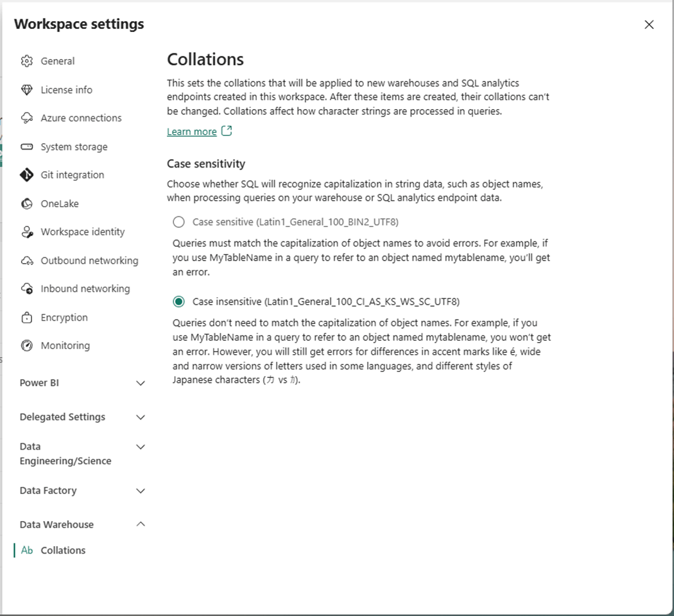Click the License info diamond icon
The image size is (674, 616).
pyautogui.click(x=27, y=90)
